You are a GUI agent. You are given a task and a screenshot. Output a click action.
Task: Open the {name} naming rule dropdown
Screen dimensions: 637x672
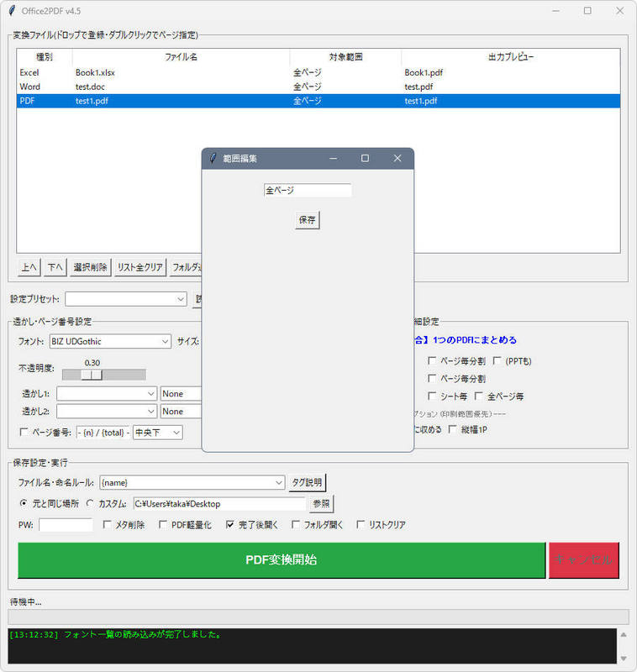pyautogui.click(x=279, y=482)
